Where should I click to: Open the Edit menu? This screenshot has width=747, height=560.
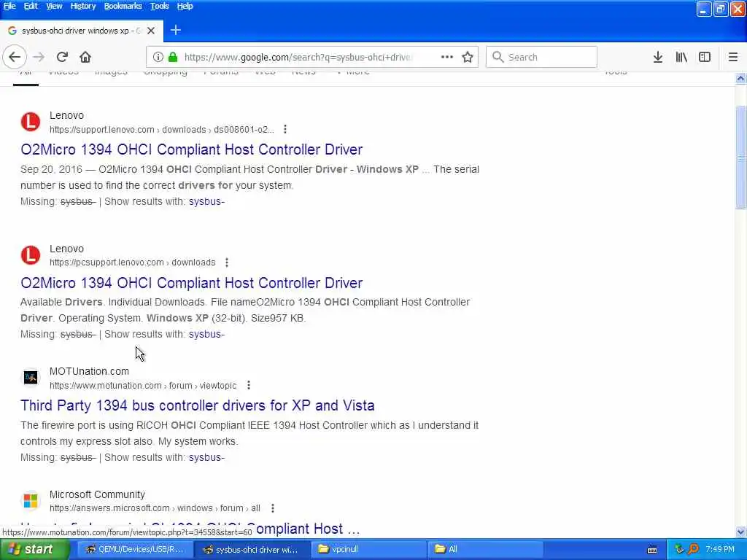point(31,6)
